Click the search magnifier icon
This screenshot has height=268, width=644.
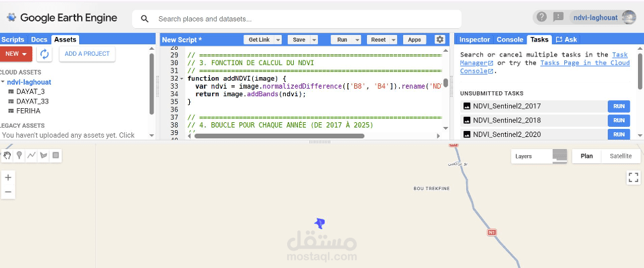145,19
